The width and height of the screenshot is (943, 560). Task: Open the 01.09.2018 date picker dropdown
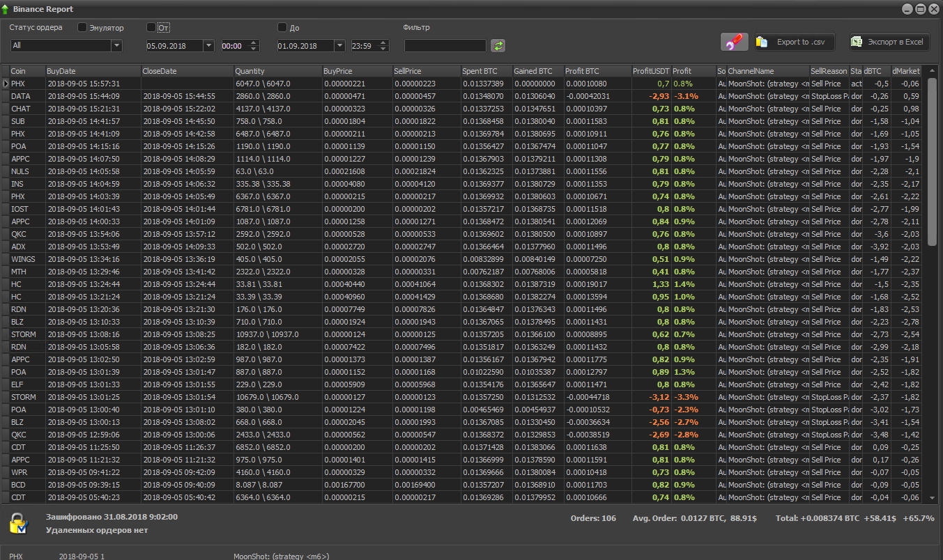339,45
